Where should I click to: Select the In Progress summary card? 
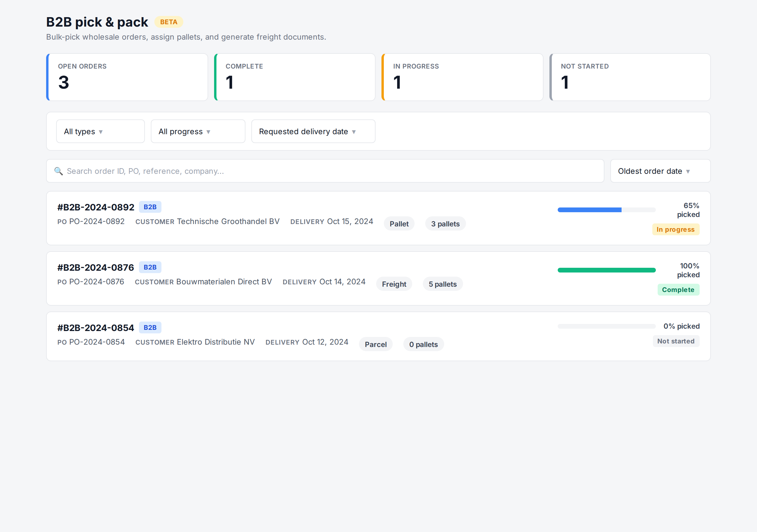tap(462, 77)
